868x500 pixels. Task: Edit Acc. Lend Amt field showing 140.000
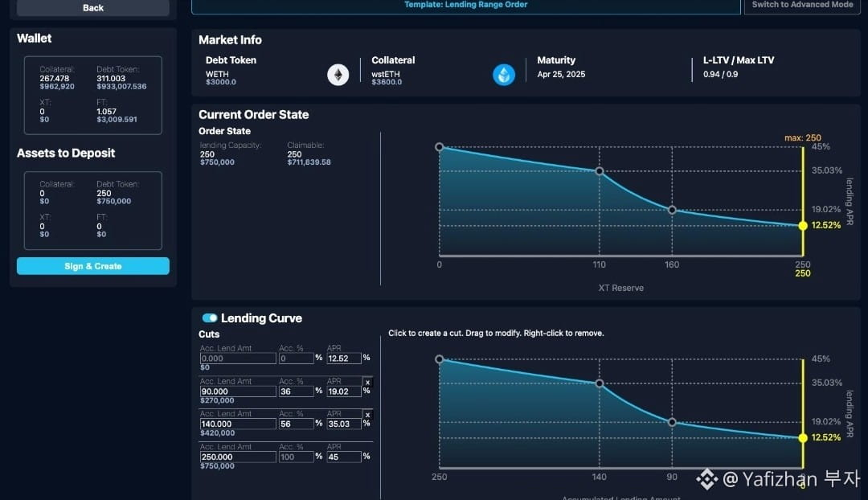[x=237, y=424]
